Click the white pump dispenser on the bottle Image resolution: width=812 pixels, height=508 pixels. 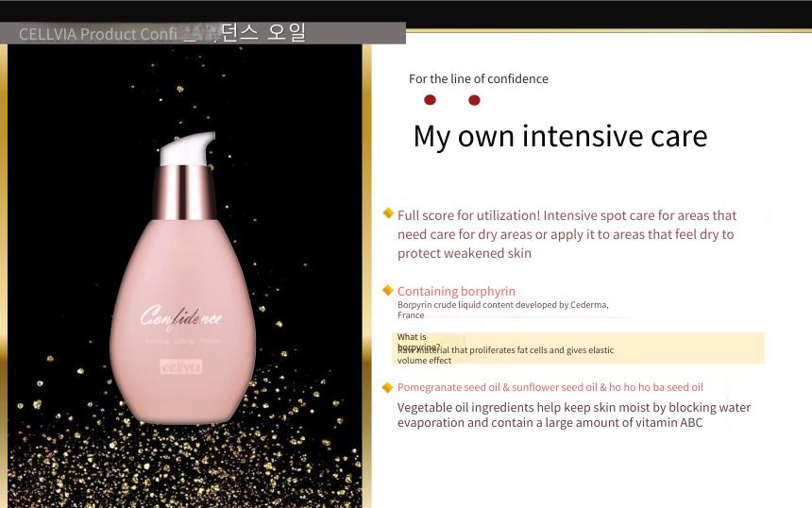[x=187, y=148]
